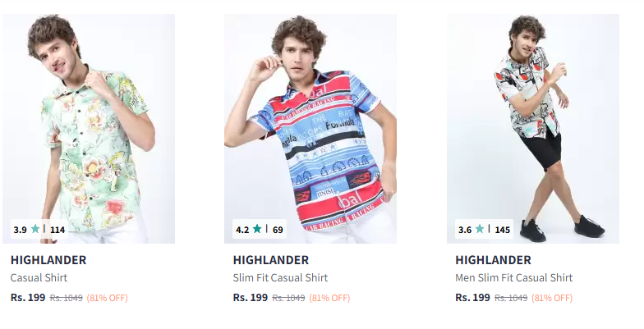
Task: Select the 4.2 rating badge with 69 reviews
Action: pos(260,230)
